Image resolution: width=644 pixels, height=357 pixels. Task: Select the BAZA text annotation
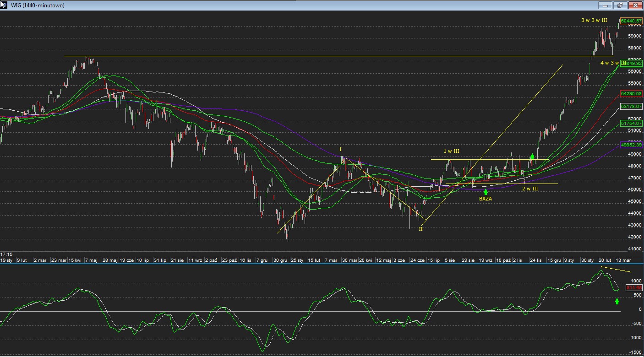coord(486,199)
